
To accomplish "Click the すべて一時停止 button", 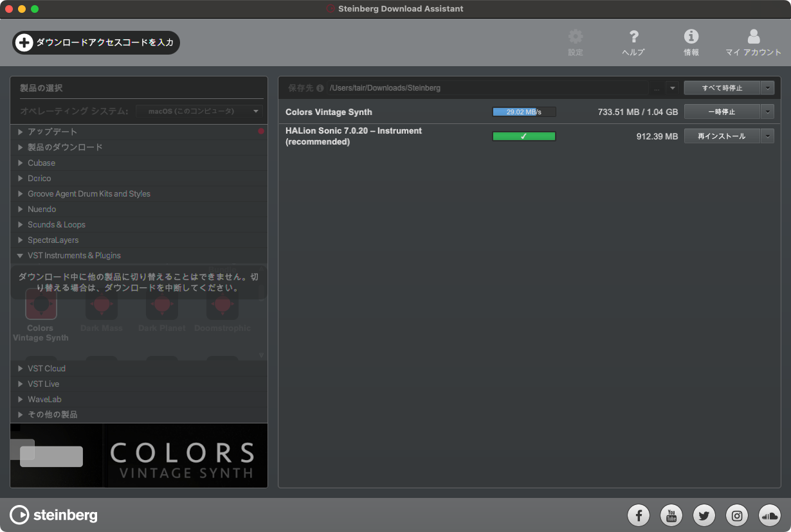I will (x=722, y=88).
